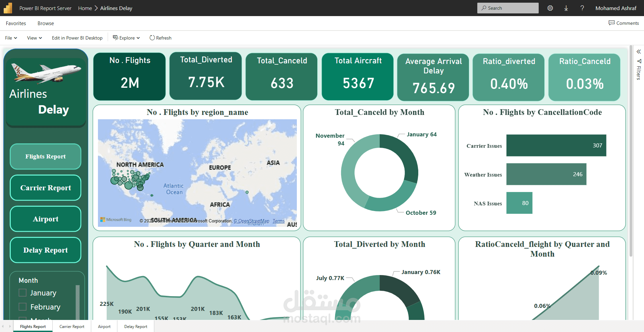The height and width of the screenshot is (332, 644).
Task: Click the ASIA label on the map
Action: tap(273, 163)
